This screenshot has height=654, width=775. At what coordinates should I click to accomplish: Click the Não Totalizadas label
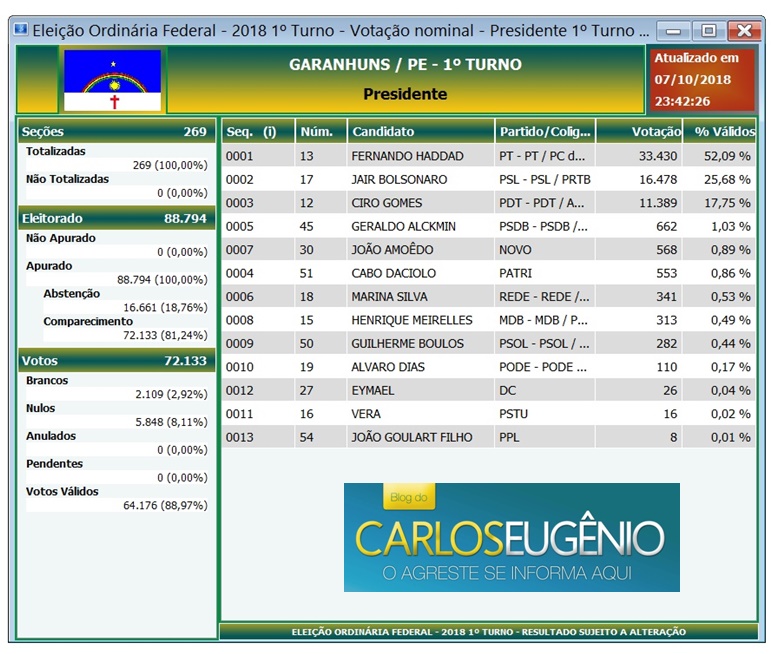67,179
